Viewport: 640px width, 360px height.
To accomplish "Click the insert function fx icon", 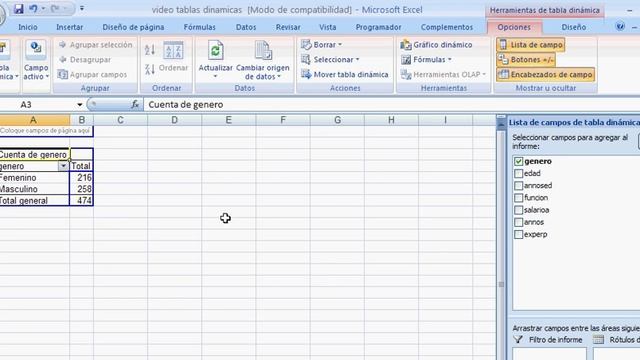I will click(135, 104).
